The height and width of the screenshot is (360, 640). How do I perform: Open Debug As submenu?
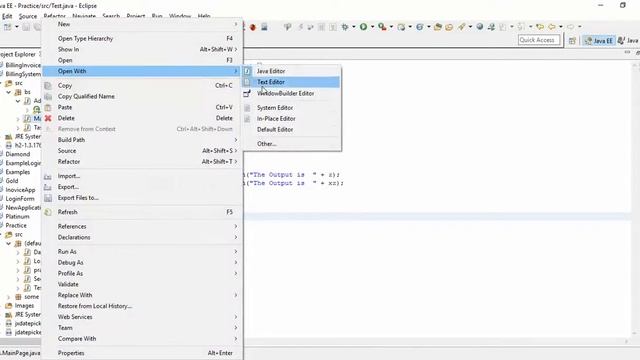point(142,263)
